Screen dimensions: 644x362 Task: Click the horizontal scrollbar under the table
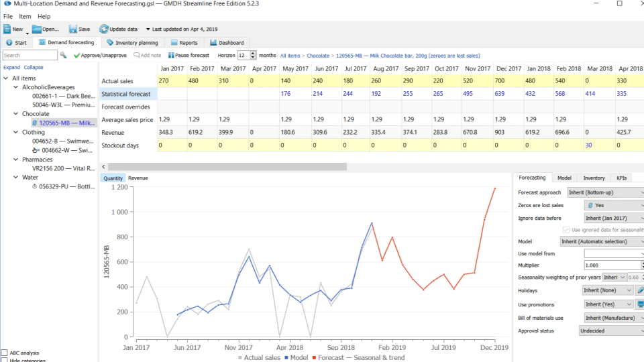point(227,167)
